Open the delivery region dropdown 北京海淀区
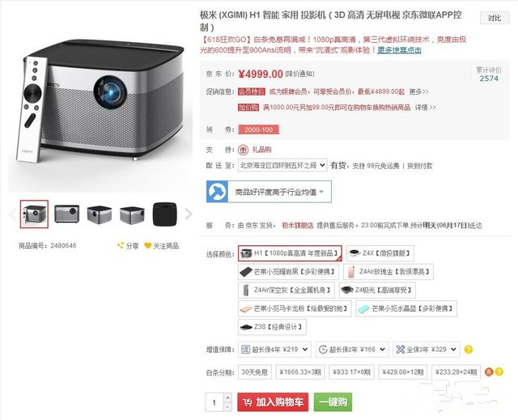This screenshot has height=420, width=518. coord(282,165)
